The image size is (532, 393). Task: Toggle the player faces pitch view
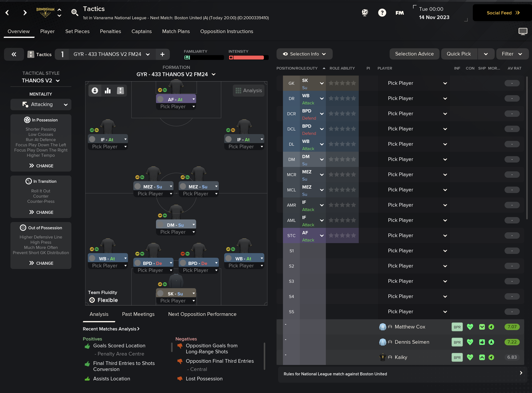(x=95, y=90)
